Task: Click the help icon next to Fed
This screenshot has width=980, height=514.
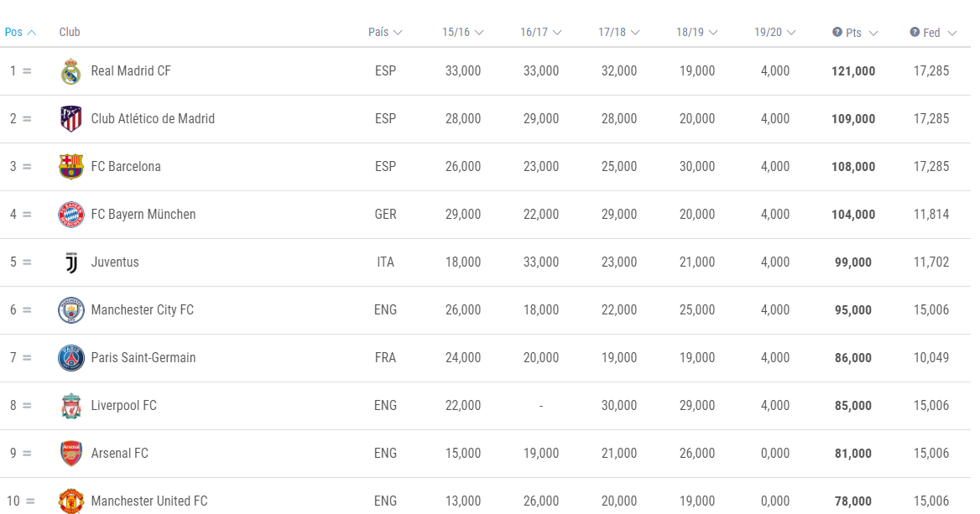Action: tap(915, 32)
